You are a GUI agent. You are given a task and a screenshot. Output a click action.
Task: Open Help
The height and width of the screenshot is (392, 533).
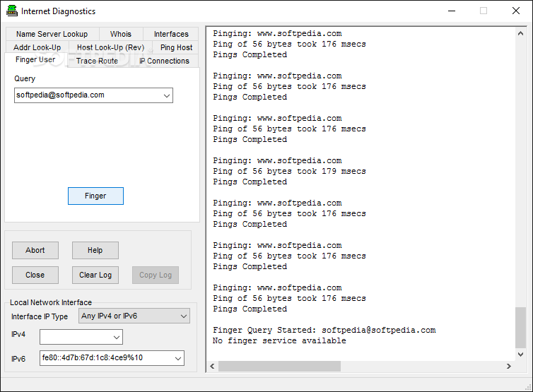click(x=95, y=250)
